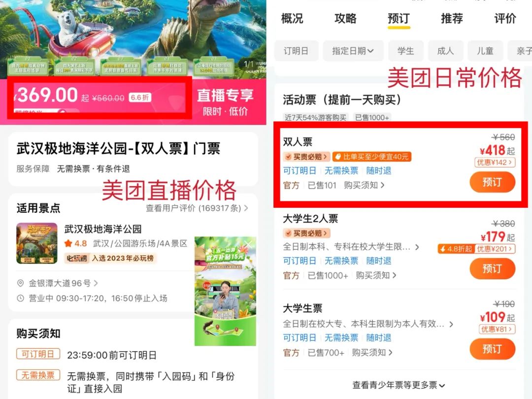Open the 必玩榜 入选2023年必玩榜 badge

coord(110,258)
